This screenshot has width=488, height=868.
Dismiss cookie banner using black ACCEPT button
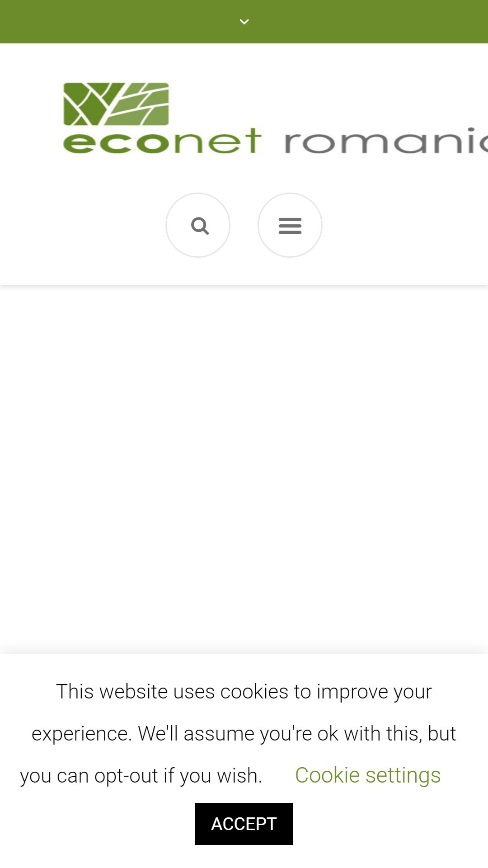[244, 824]
